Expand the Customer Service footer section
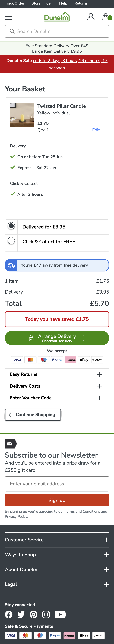This screenshot has width=114, height=644. tap(57, 540)
